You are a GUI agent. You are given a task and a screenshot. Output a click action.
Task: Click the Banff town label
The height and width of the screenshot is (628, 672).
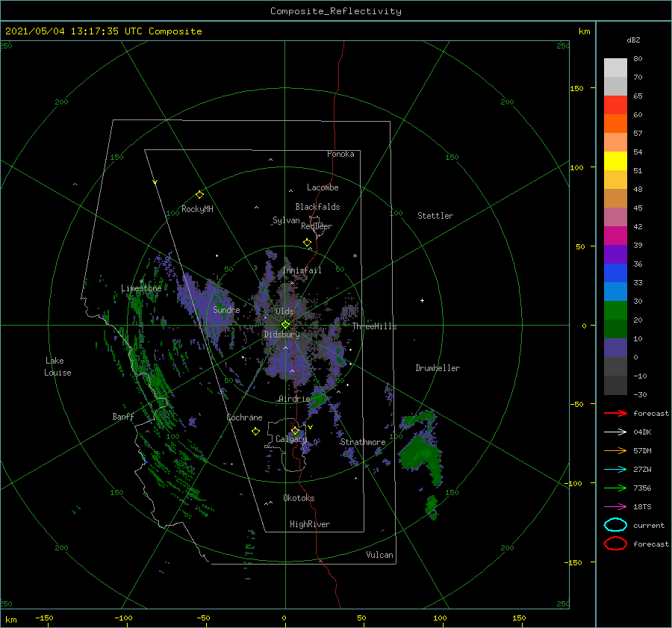tap(123, 416)
